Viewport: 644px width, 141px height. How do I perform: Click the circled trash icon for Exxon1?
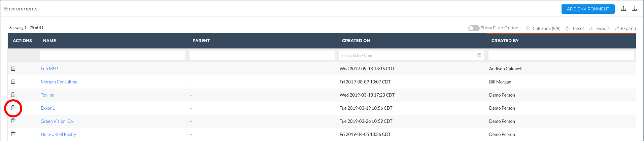coord(13,108)
